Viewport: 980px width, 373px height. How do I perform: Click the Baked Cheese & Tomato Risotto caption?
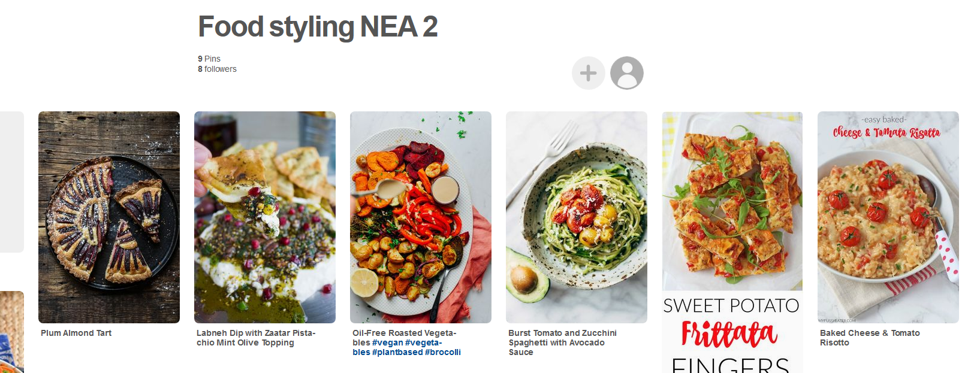(870, 338)
